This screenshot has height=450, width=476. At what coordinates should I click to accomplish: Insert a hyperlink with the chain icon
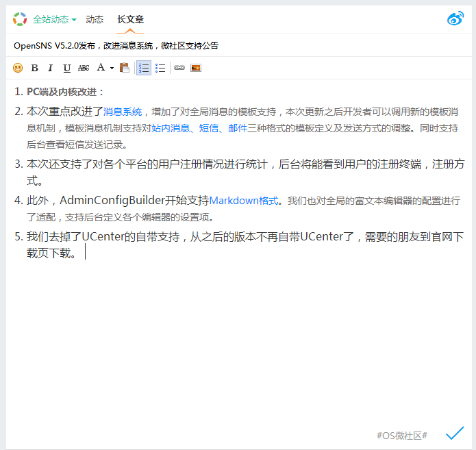click(x=179, y=67)
